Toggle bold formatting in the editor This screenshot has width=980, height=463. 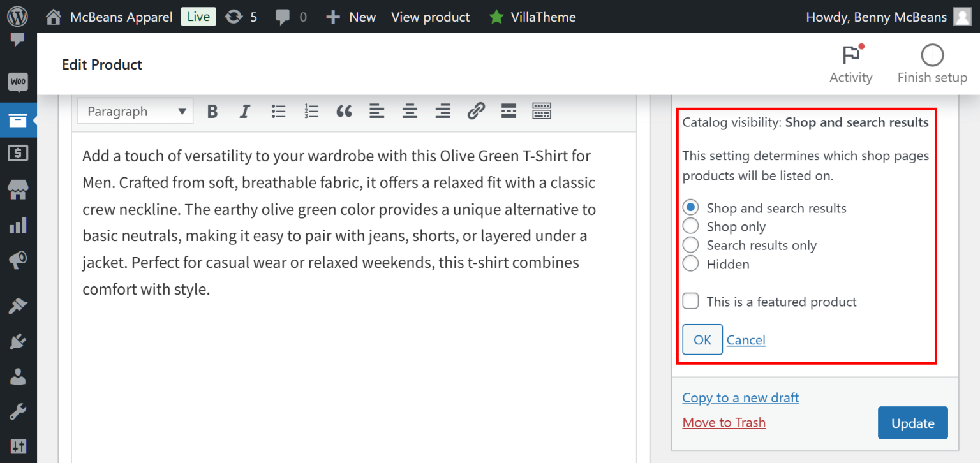(x=212, y=111)
